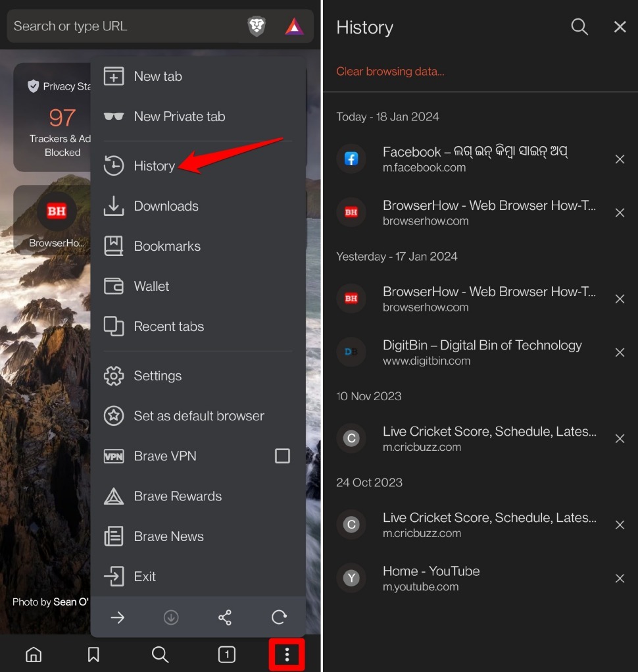Image resolution: width=638 pixels, height=672 pixels.
Task: Remove the m.facebook.com history entry
Action: point(620,159)
